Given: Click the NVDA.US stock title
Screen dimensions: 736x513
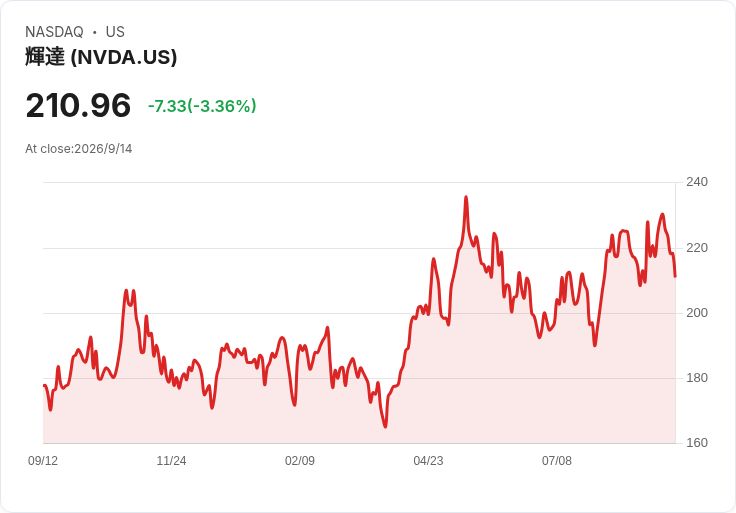Looking at the screenshot, I should pyautogui.click(x=101, y=57).
